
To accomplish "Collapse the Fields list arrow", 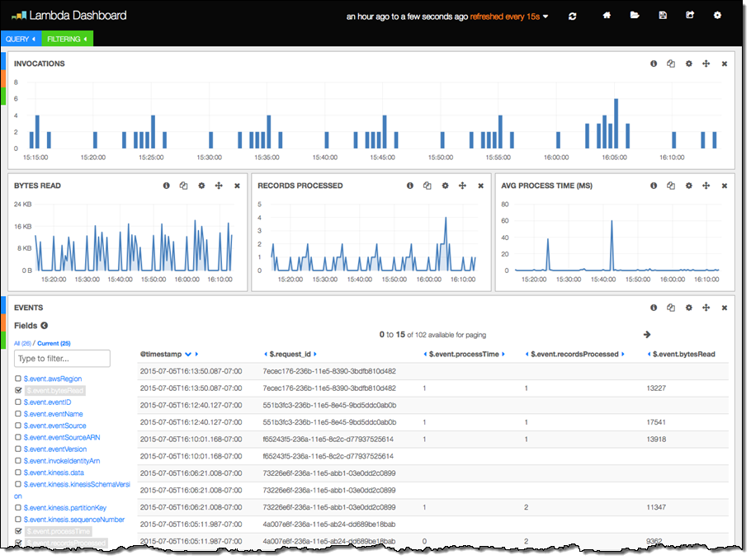I will click(x=45, y=326).
